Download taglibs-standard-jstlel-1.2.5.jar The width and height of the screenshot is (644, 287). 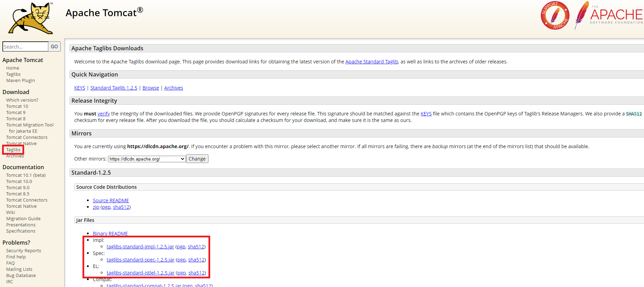point(141,273)
